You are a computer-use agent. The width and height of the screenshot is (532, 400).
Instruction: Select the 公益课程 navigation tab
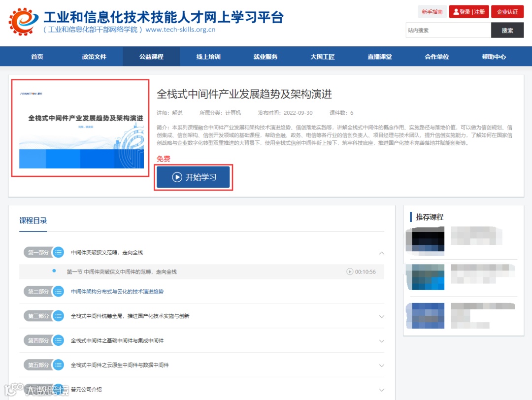pos(151,57)
